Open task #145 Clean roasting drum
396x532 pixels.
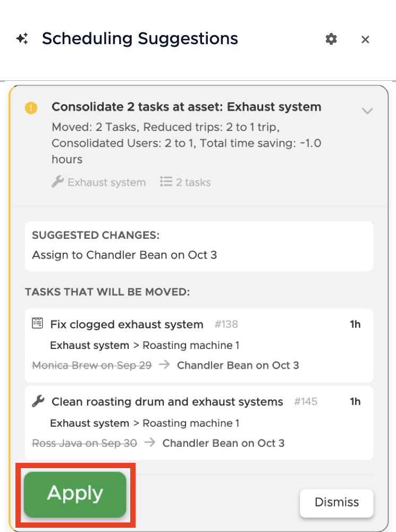[166, 402]
